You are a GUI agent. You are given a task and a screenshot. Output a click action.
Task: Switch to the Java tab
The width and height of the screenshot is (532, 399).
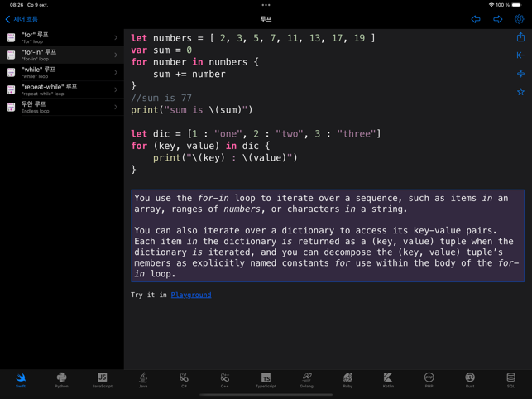point(143,380)
